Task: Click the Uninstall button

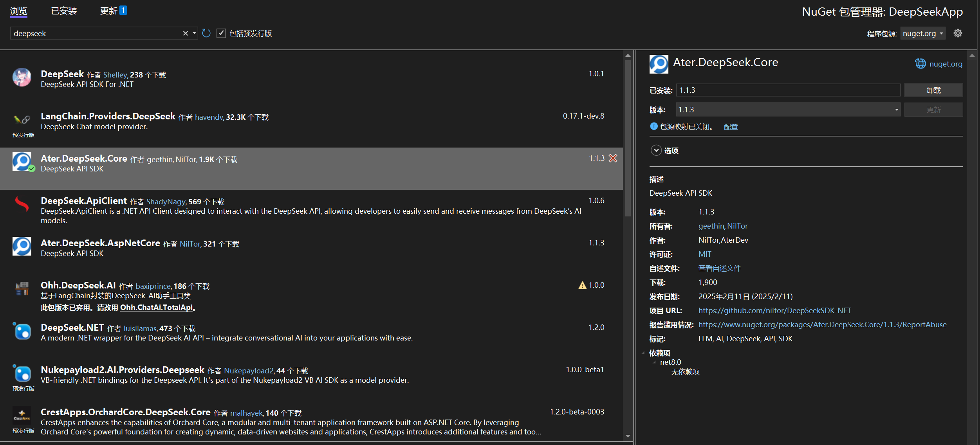Action: click(933, 90)
